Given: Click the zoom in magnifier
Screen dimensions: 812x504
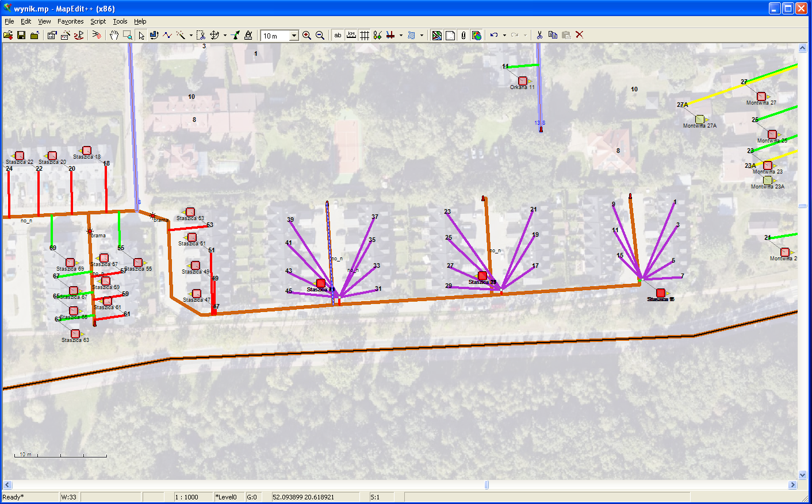Looking at the screenshot, I should pyautogui.click(x=307, y=35).
